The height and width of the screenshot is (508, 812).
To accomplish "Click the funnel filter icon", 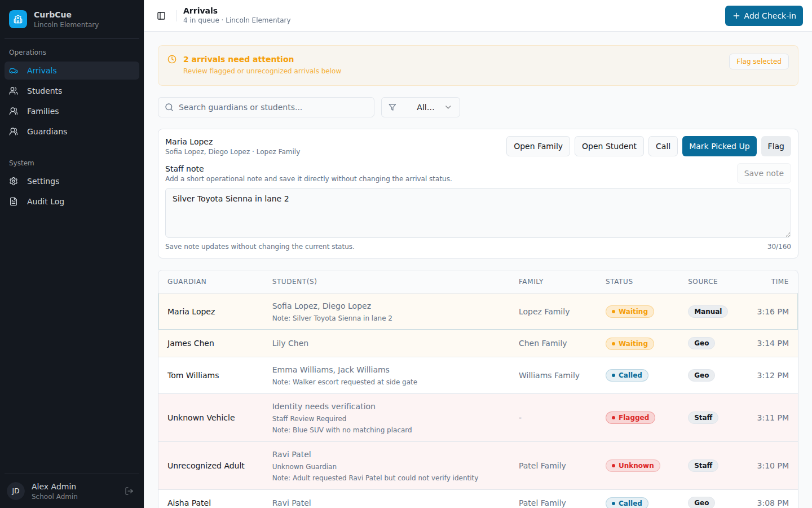I will (x=392, y=107).
